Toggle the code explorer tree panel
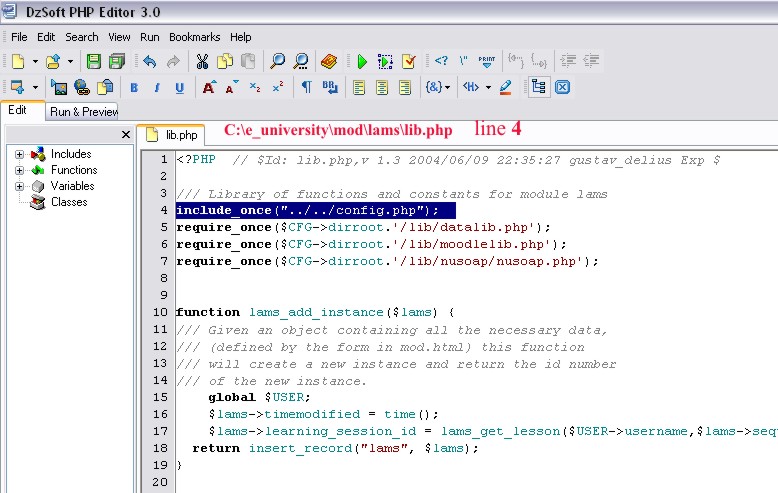Viewport: 778px width, 493px height. click(539, 87)
